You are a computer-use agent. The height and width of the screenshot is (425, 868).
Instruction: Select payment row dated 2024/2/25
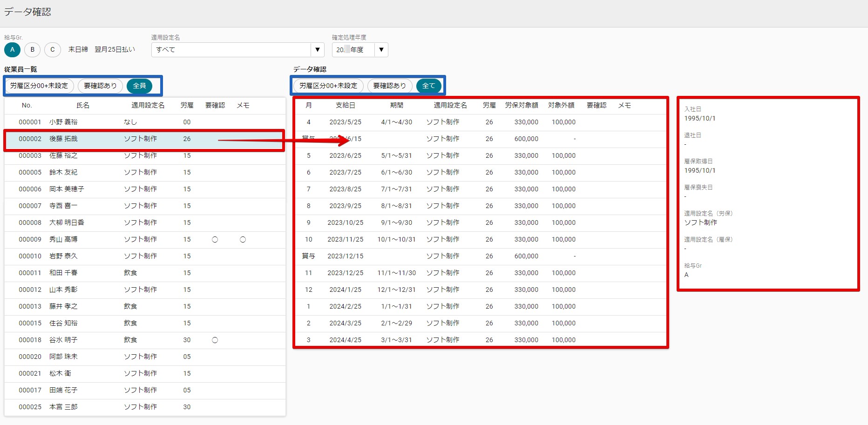[481, 306]
